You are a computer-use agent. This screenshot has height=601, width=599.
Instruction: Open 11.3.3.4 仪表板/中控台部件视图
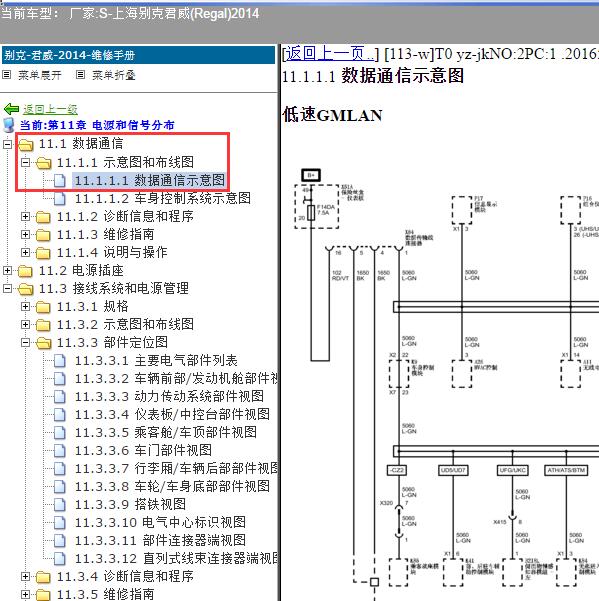172,415
